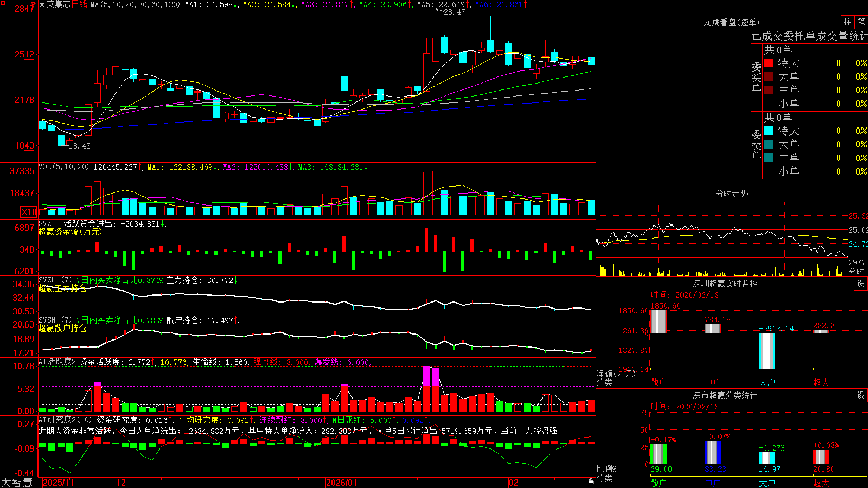Click the lock icon on the time axis
Screen dimensions: 868x488
tap(591, 481)
